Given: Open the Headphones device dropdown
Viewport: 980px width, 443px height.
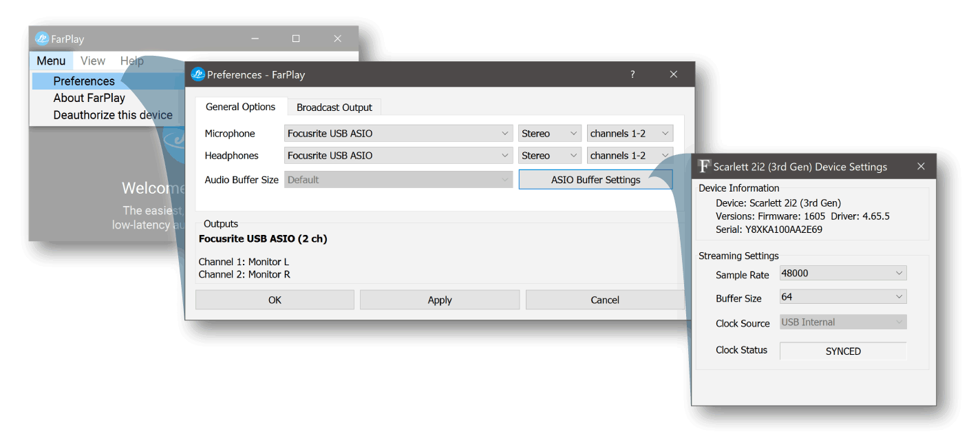Looking at the screenshot, I should tap(398, 156).
